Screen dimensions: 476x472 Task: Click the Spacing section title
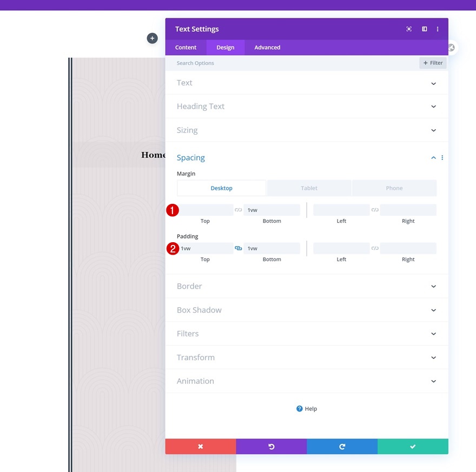coord(190,157)
